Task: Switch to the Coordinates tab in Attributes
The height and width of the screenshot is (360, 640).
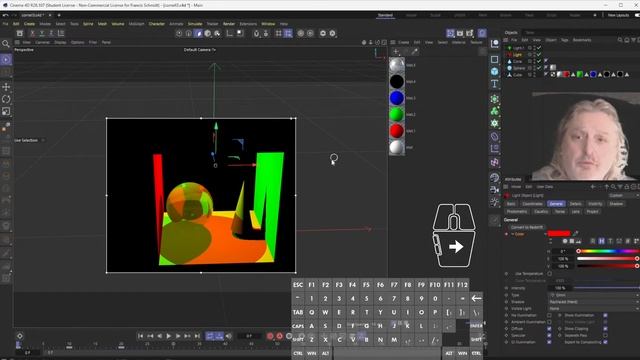Action: point(533,204)
